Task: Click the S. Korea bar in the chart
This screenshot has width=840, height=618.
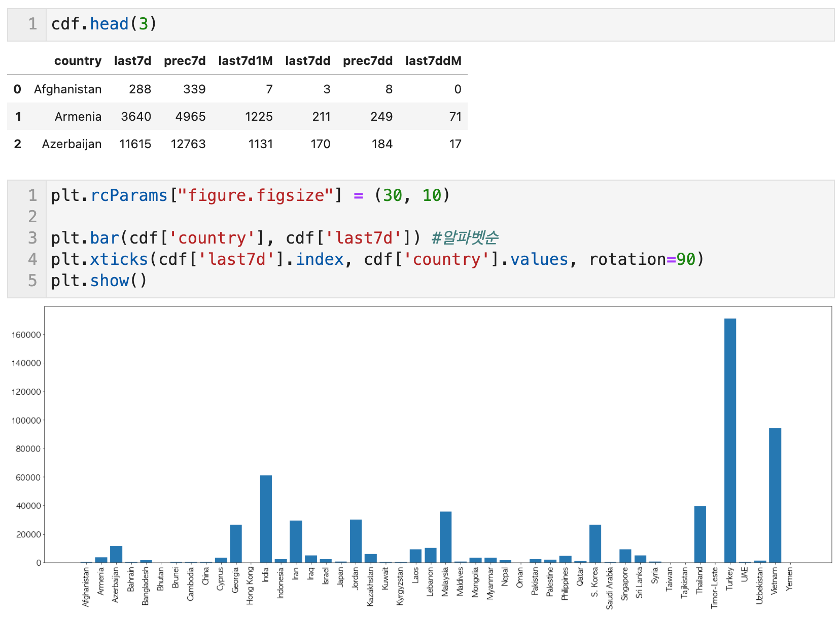Action: (595, 543)
